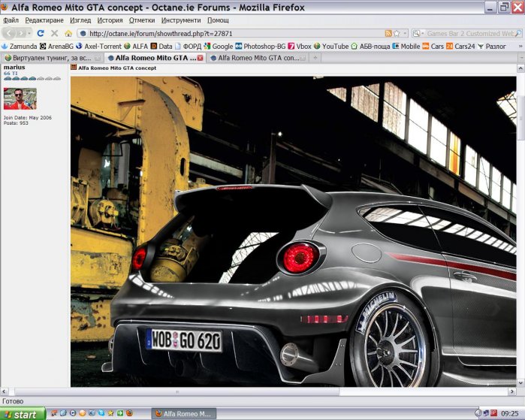Open the Инструменти menu

[181, 20]
